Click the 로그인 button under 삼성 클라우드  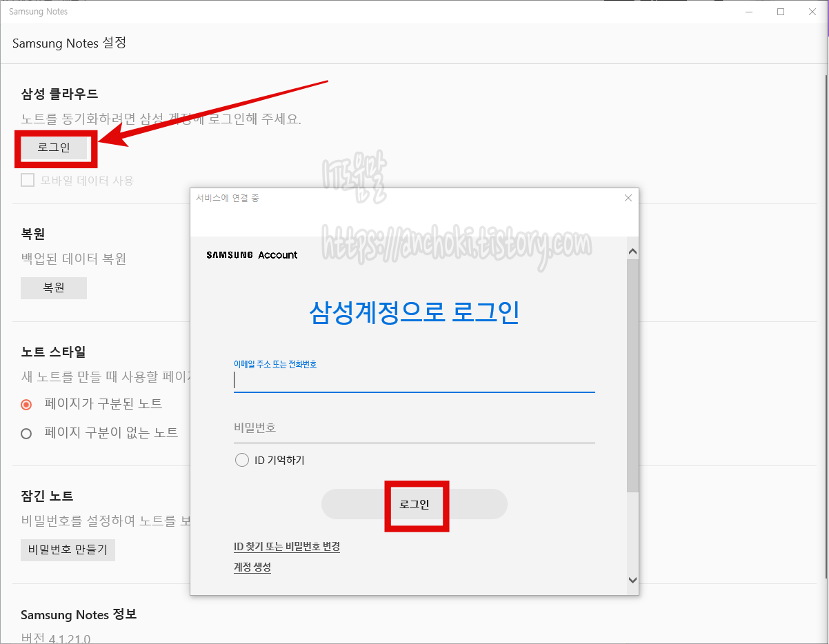54,148
